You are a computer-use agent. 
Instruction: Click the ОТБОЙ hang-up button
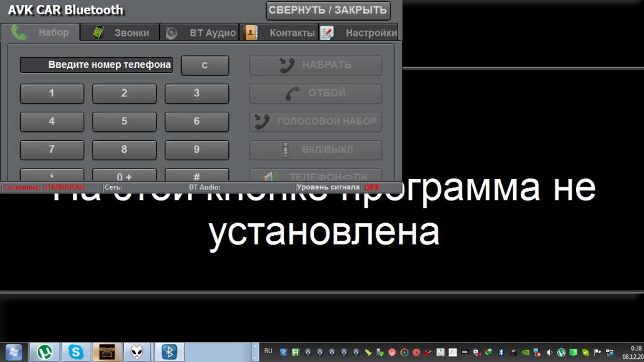(x=316, y=94)
